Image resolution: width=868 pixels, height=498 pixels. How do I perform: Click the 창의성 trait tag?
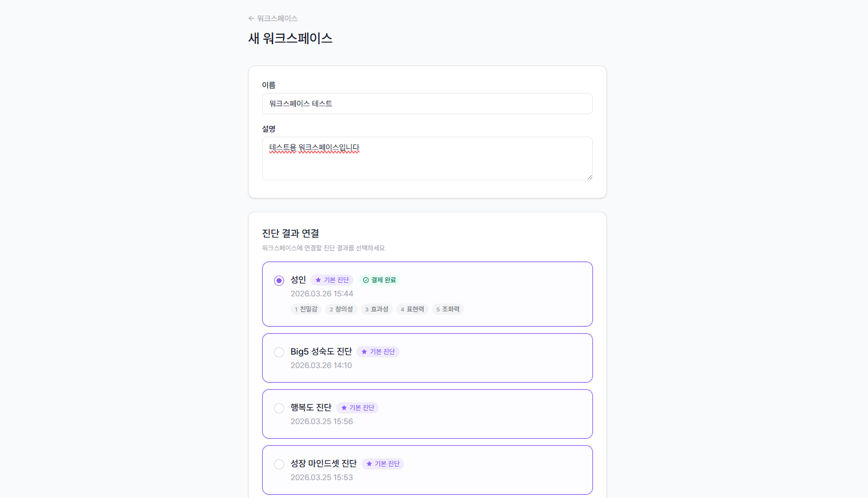(341, 309)
